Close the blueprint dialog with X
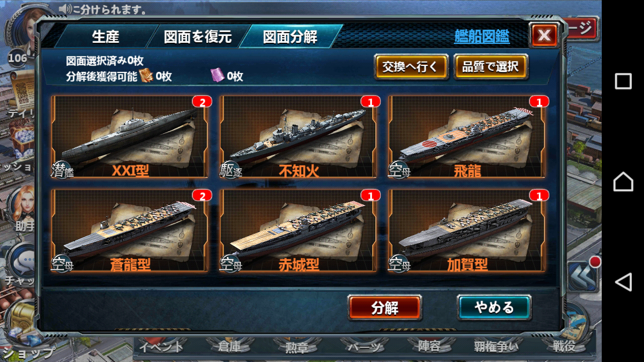644x362 pixels. (x=544, y=35)
